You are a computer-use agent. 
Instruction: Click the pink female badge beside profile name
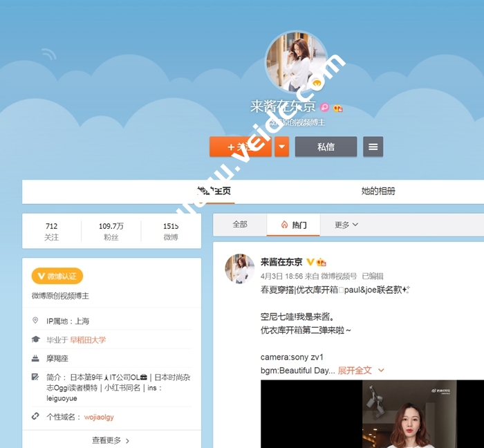pyautogui.click(x=324, y=107)
